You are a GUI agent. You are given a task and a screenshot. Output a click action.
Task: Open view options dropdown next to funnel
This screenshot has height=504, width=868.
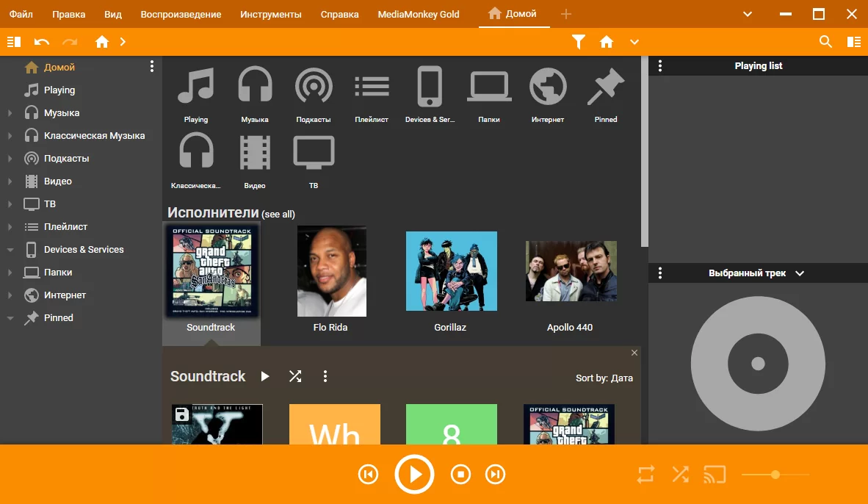634,42
